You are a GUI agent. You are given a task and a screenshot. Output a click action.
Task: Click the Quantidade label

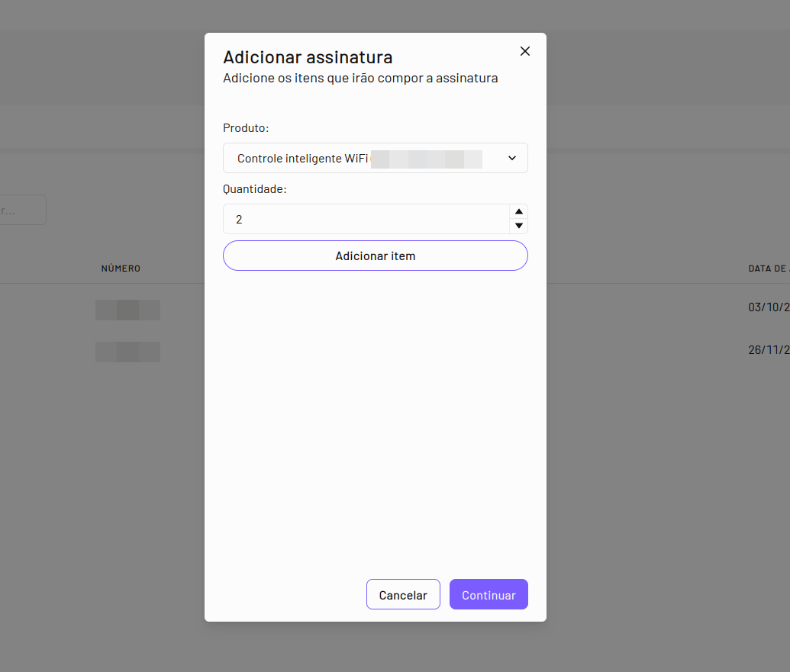tap(254, 189)
